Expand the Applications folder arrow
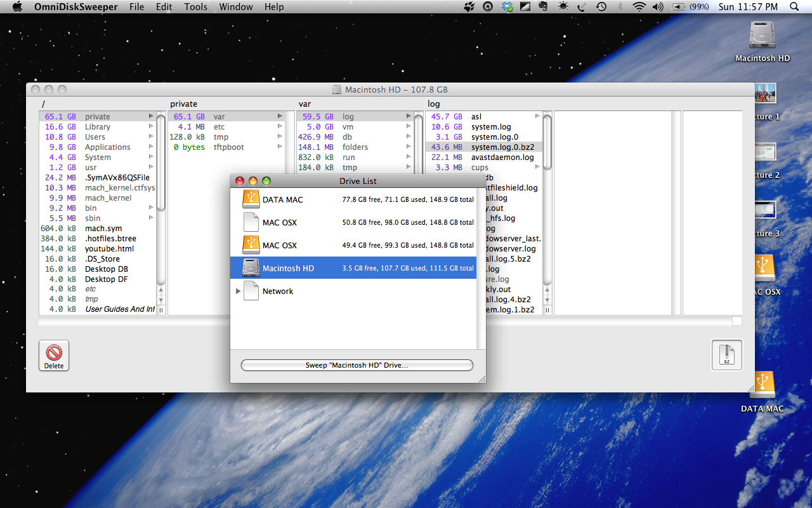The height and width of the screenshot is (508, 812). pyautogui.click(x=151, y=147)
